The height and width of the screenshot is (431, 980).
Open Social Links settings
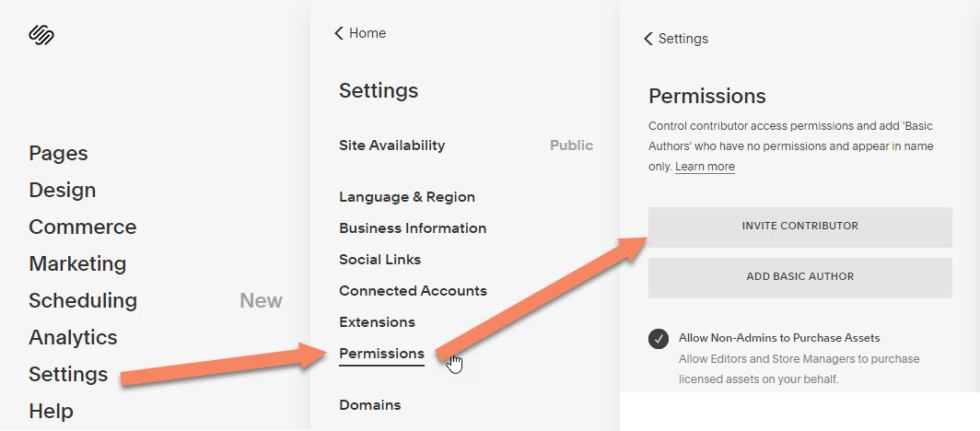click(379, 260)
